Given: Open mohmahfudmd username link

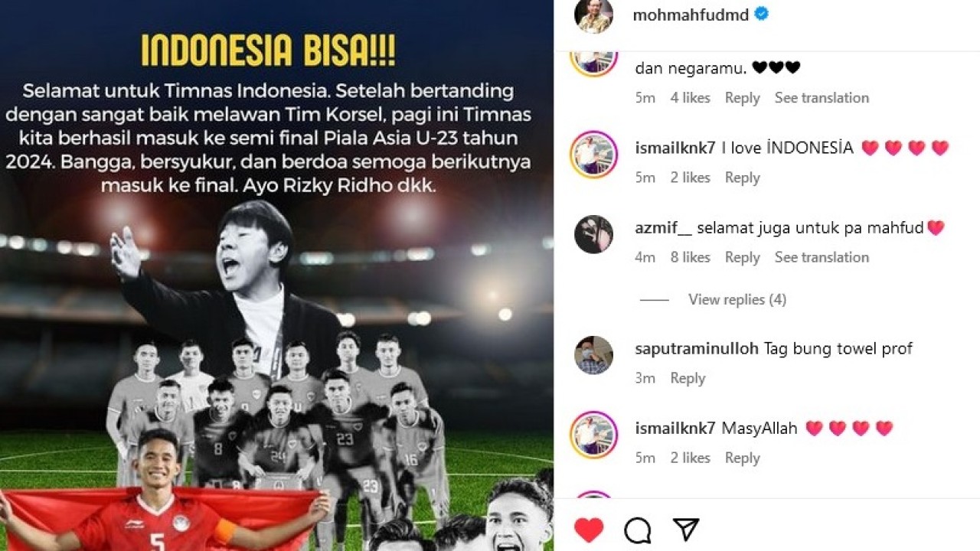Looking at the screenshot, I should [690, 15].
